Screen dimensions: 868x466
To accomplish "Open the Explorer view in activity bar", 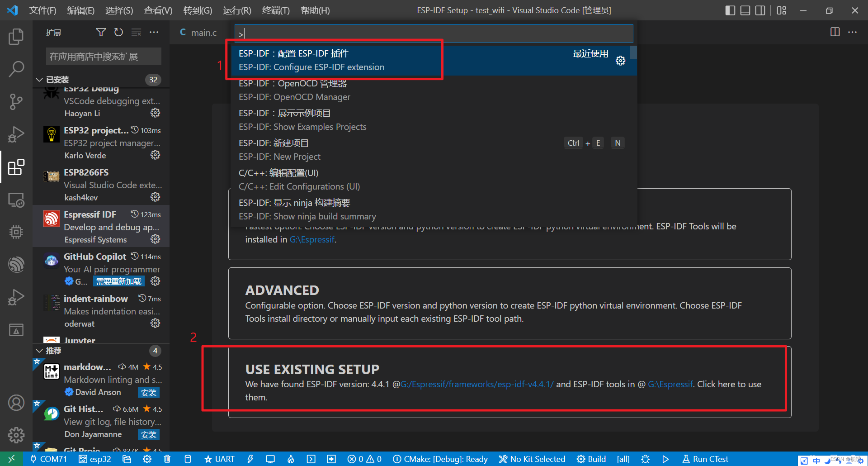I will click(16, 36).
